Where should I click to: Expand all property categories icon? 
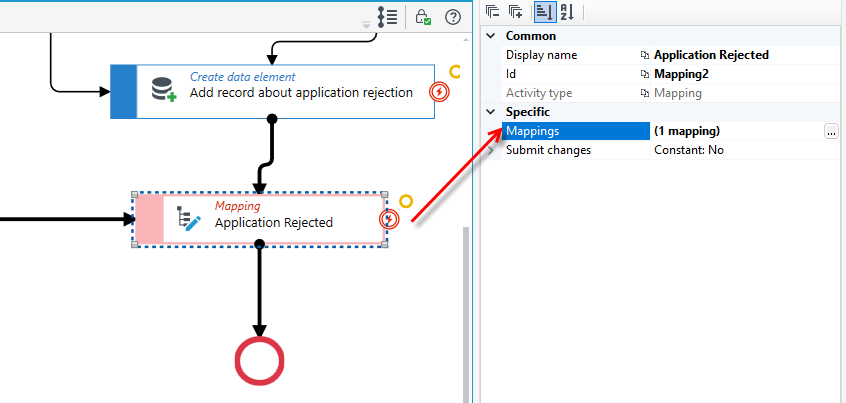[516, 11]
